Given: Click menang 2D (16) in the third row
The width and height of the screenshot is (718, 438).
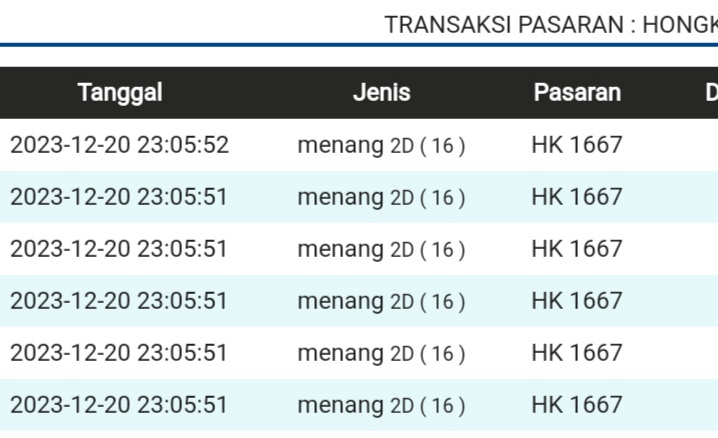Looking at the screenshot, I should [381, 249].
